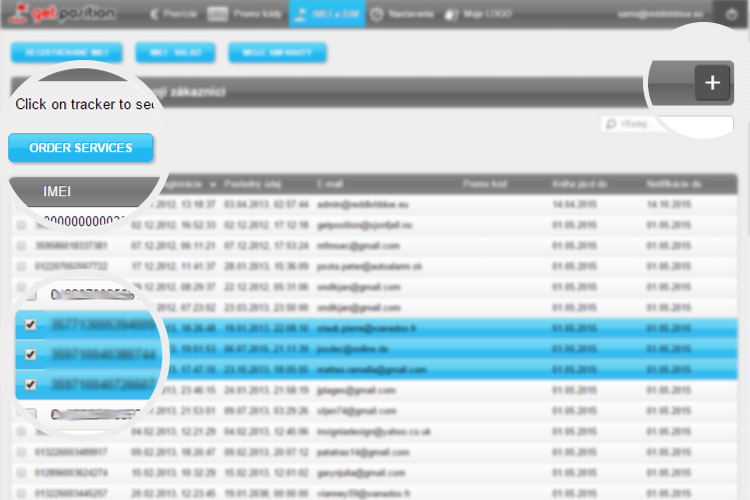Click the mfmsec@gmail.com email cell
The height and width of the screenshot is (500, 750).
point(358,246)
